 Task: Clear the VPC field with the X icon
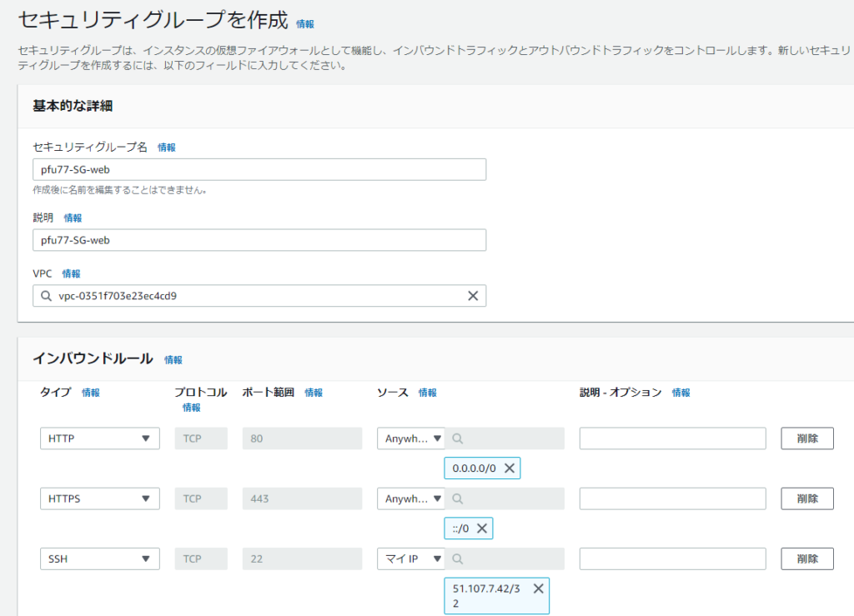coord(472,296)
